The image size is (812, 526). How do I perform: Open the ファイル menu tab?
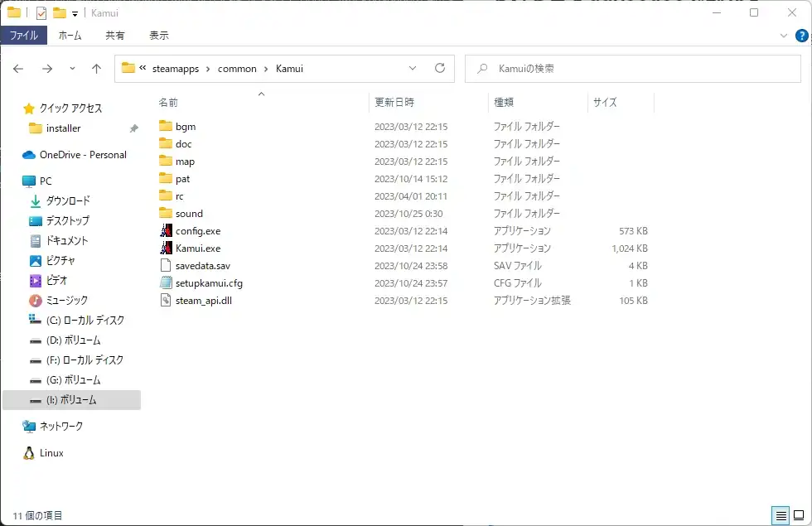coord(23,36)
